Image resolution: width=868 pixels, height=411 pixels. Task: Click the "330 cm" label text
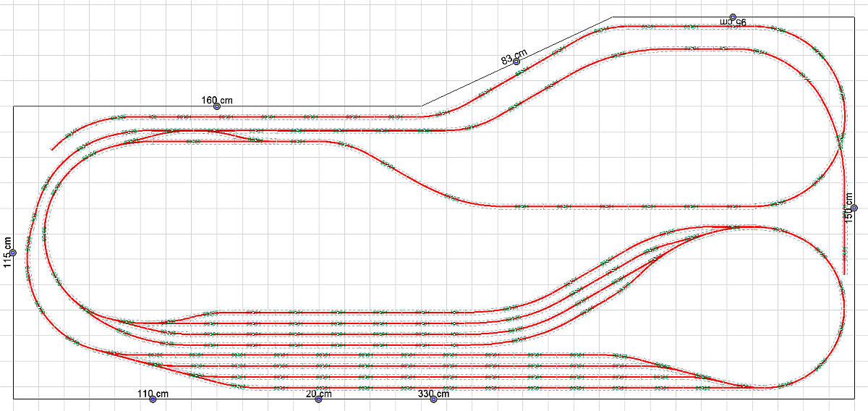click(x=433, y=394)
